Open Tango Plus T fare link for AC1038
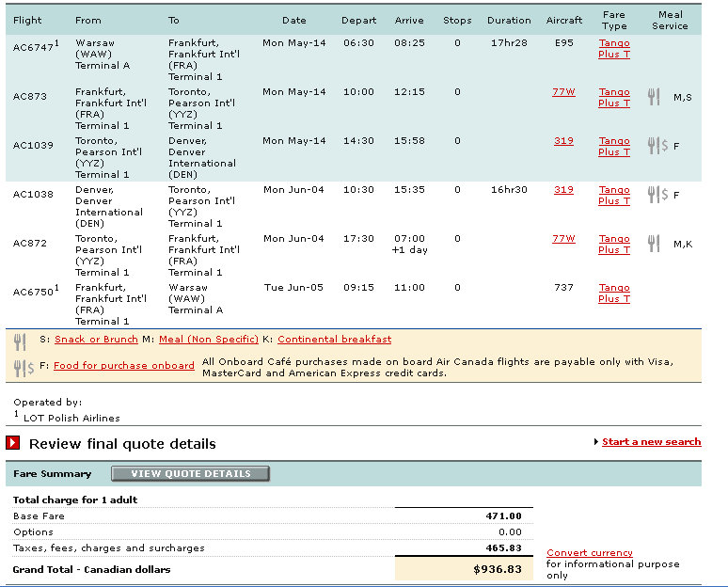This screenshot has width=728, height=587. tap(614, 195)
